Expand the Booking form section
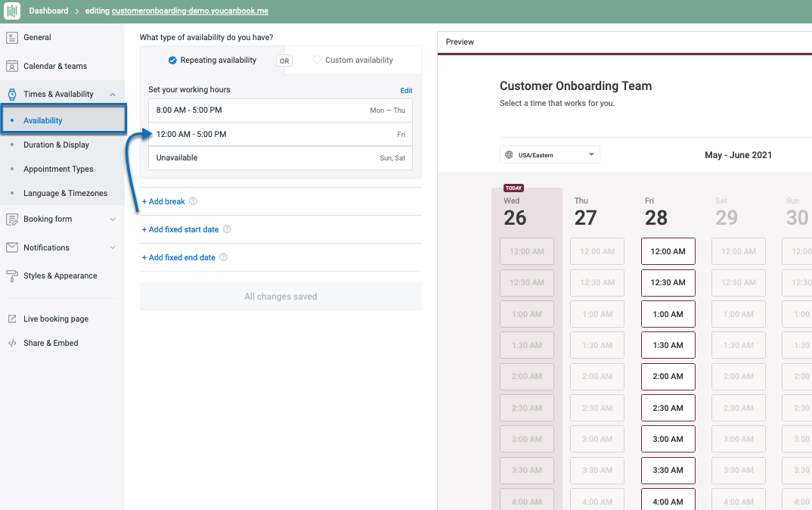 coord(113,219)
